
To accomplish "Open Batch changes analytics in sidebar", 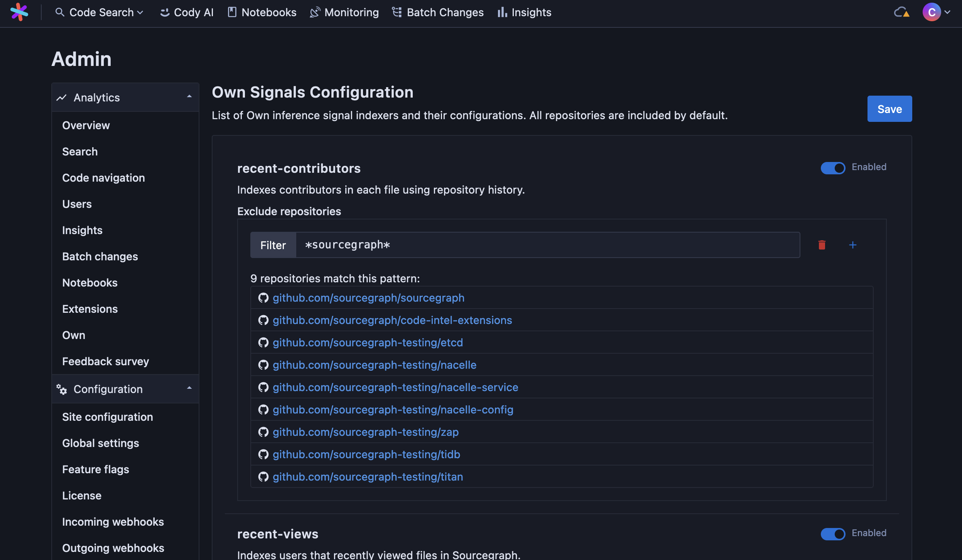I will click(100, 256).
